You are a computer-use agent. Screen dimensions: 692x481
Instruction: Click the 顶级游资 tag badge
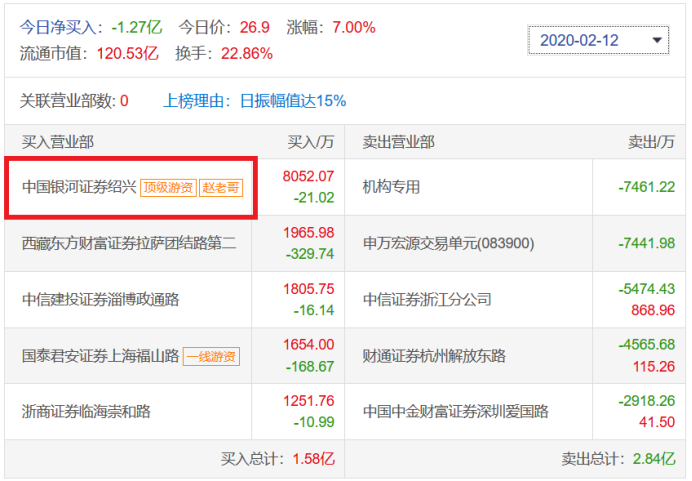tap(168, 188)
